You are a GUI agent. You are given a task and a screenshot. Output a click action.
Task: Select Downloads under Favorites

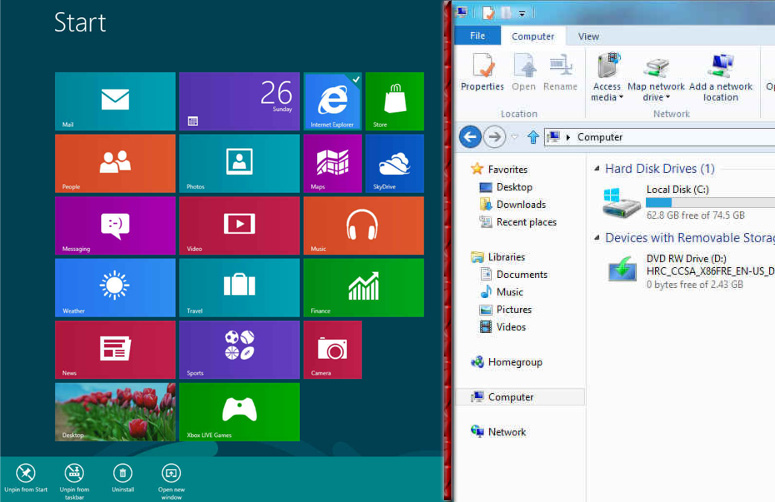513,204
